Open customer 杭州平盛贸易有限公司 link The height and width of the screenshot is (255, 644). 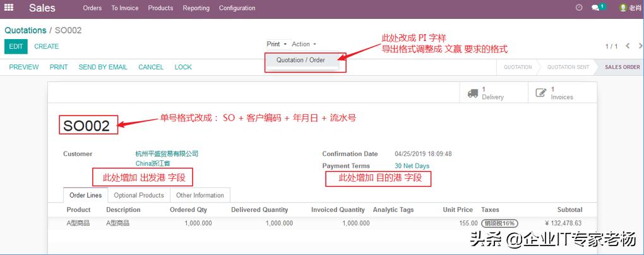(x=167, y=154)
